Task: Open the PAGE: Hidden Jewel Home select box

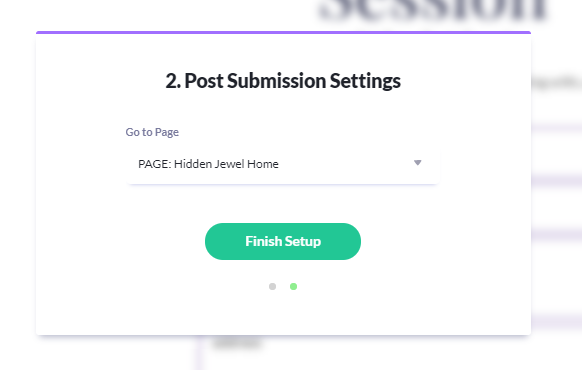Action: [x=283, y=164]
